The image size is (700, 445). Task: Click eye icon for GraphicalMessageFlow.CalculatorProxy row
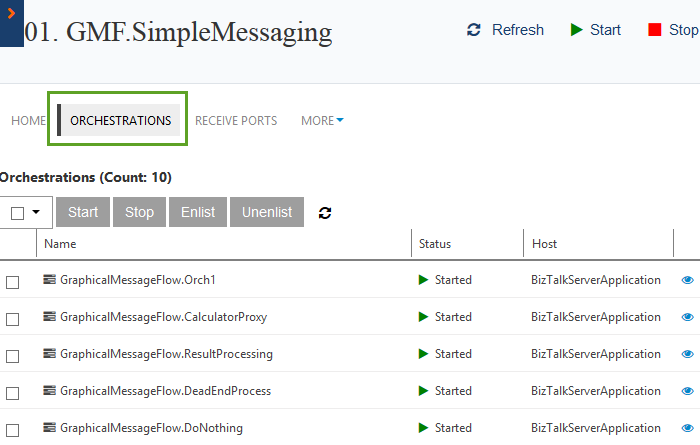[x=687, y=317]
